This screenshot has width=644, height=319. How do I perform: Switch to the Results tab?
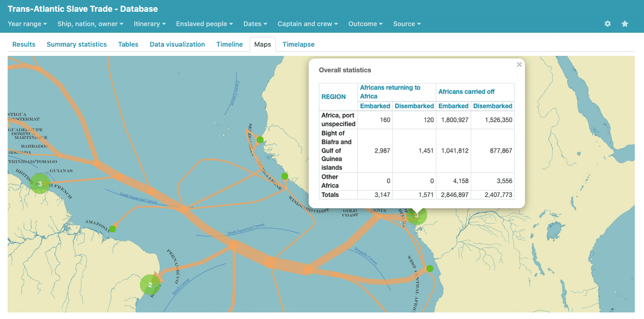point(24,45)
